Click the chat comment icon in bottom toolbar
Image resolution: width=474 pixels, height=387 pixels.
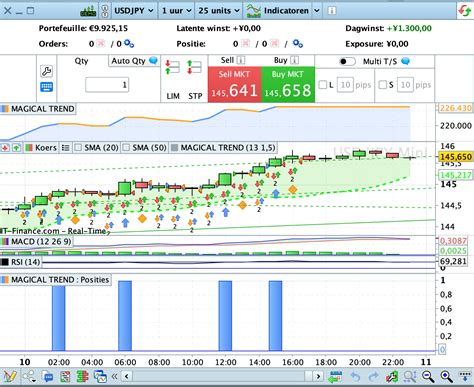[48, 377]
